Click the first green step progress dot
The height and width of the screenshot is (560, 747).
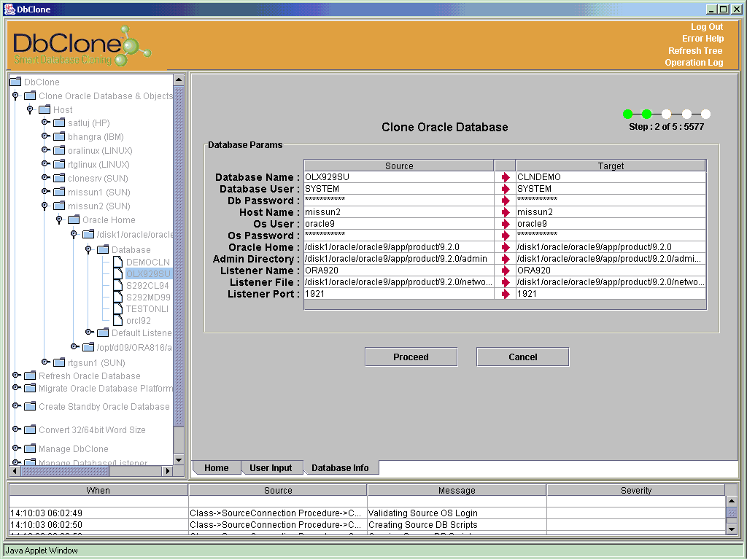628,114
